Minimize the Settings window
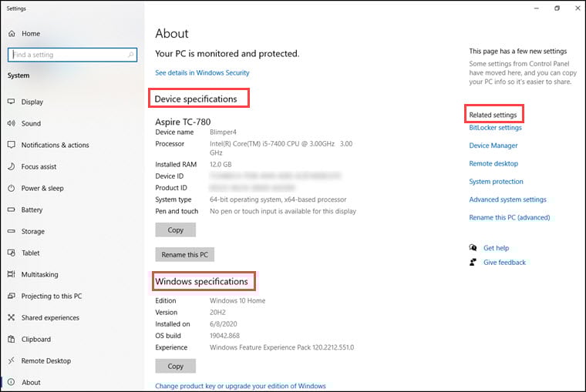586x392 pixels. coord(537,8)
